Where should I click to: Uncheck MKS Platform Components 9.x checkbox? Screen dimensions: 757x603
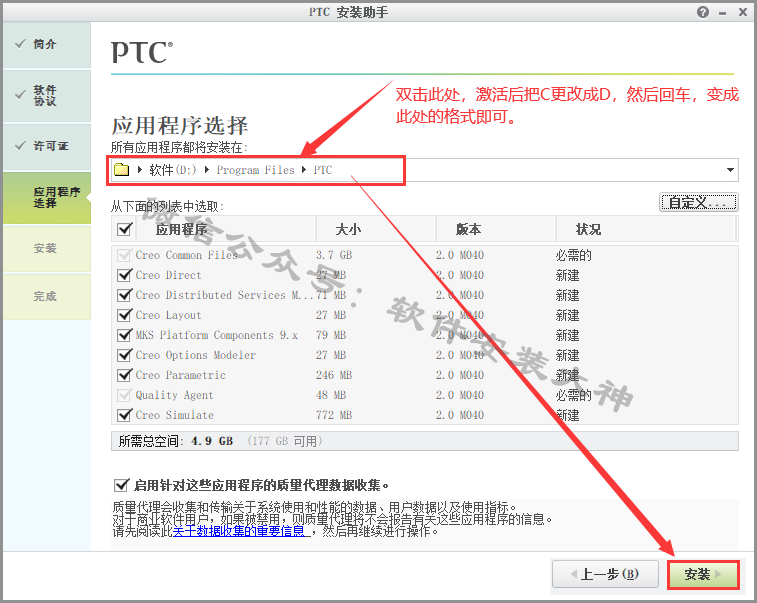click(x=125, y=335)
